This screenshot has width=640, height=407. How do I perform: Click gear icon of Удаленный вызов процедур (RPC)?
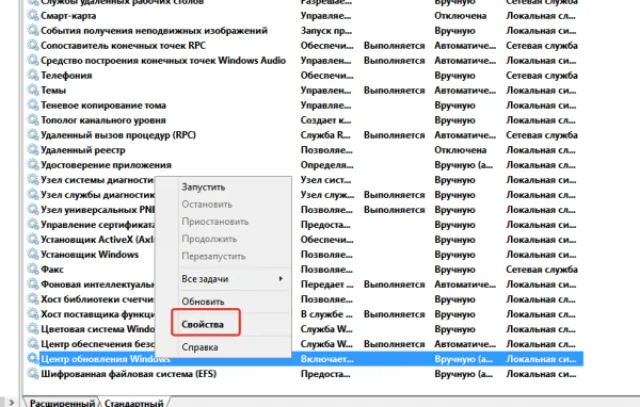33,135
